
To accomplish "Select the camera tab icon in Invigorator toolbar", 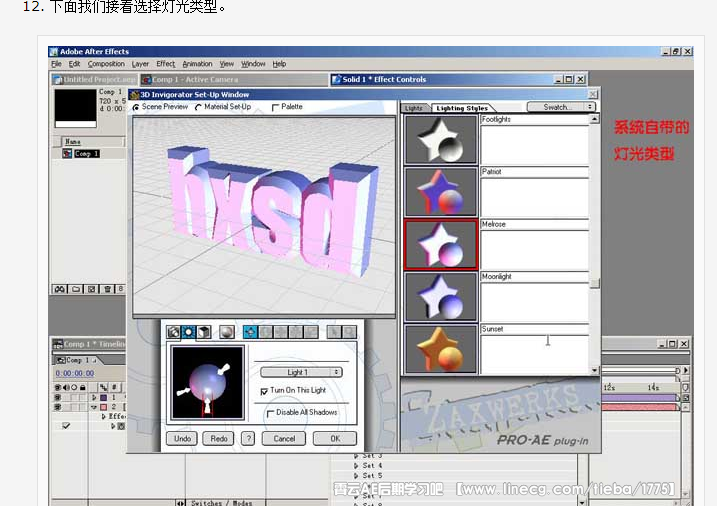I will click(x=173, y=332).
